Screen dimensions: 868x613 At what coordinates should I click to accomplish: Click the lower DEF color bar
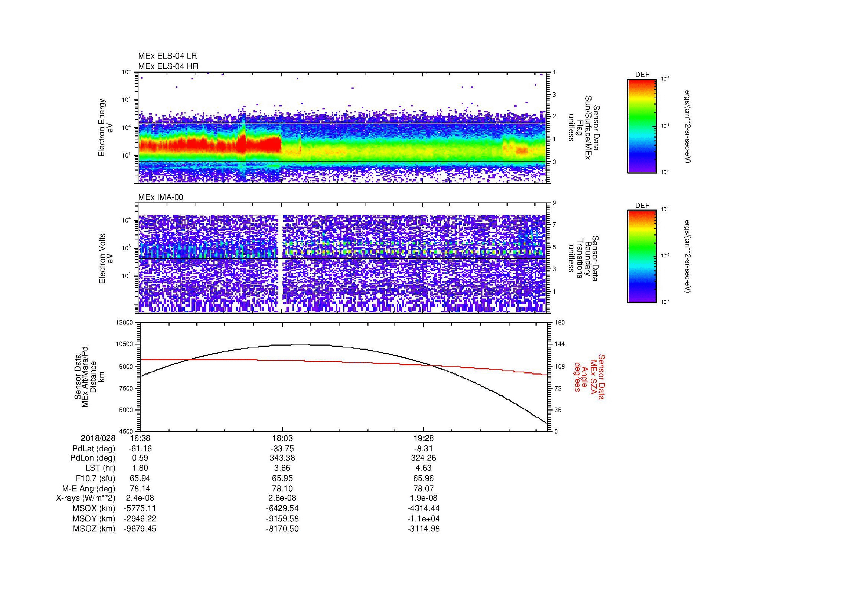tap(642, 257)
